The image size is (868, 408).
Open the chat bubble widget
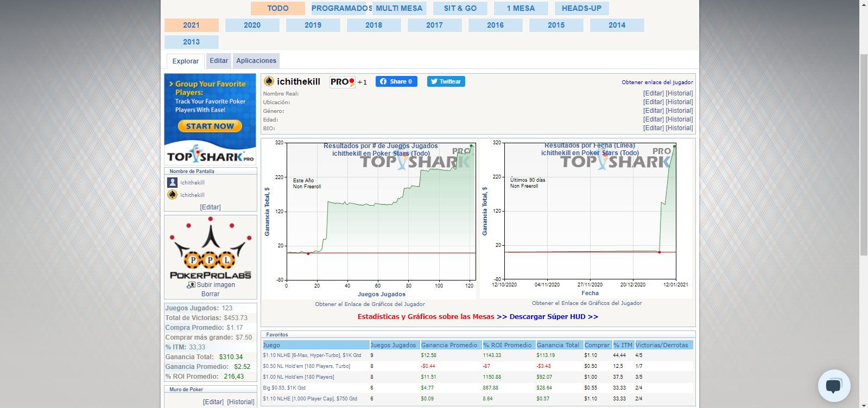click(x=834, y=386)
